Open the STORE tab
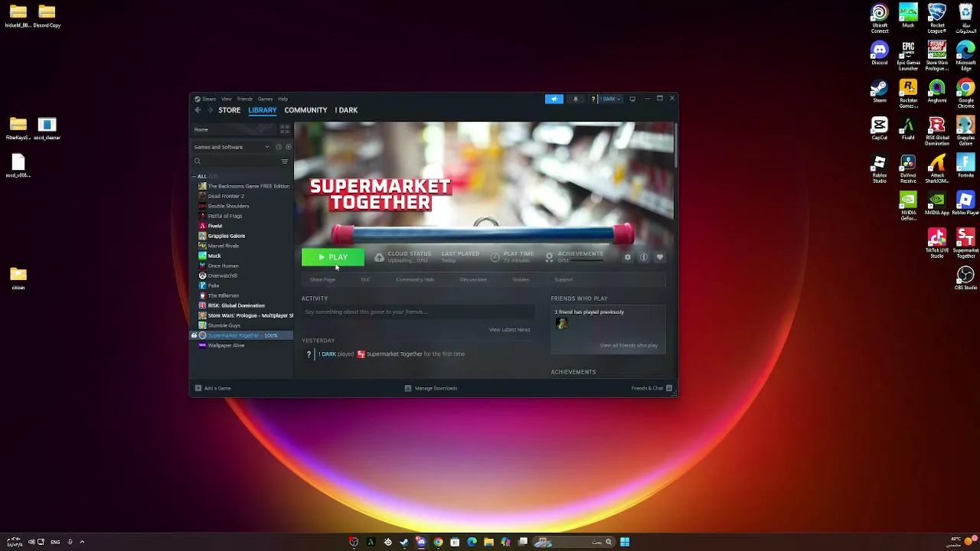Screen dimensions: 980x551 pos(229,110)
